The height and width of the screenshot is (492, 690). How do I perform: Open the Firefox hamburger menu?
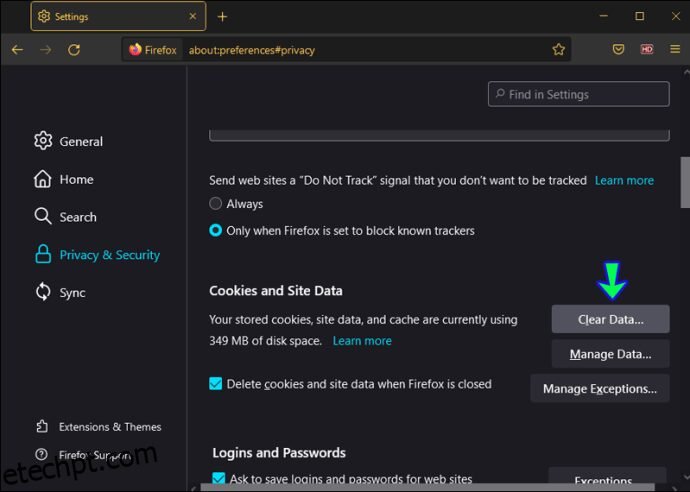[x=675, y=49]
